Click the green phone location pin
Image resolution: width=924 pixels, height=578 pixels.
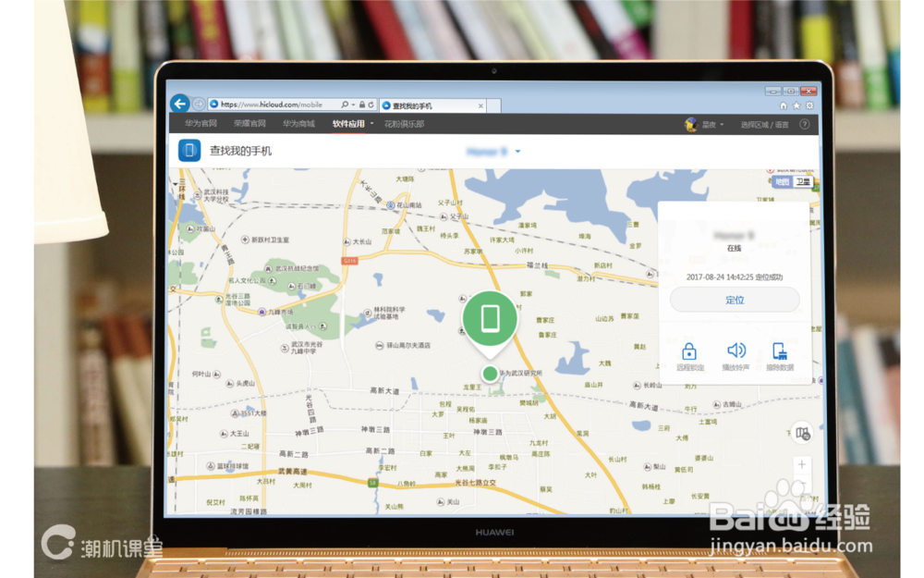490,322
